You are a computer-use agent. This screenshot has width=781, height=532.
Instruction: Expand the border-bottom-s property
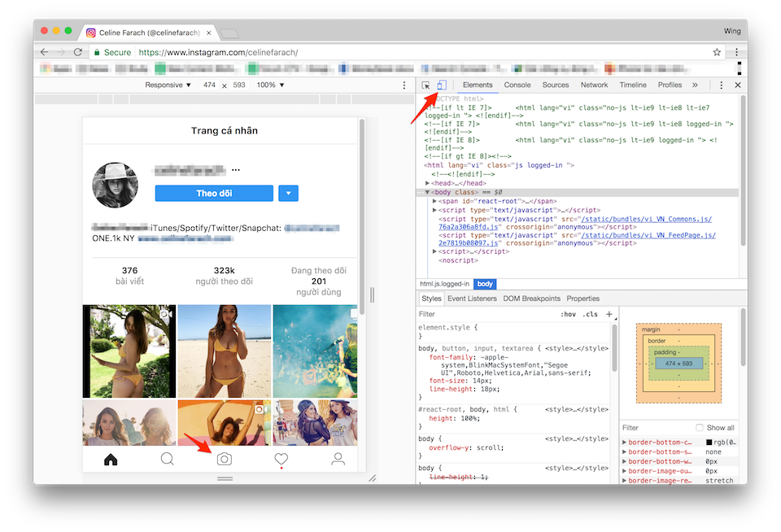click(625, 451)
